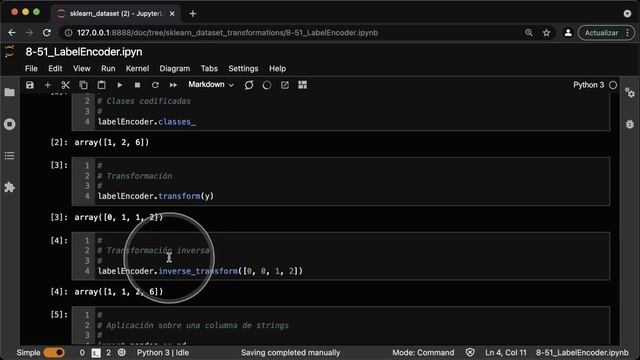Click Ln 4, Col 11 in status bar
The width and height of the screenshot is (640, 360).
click(x=505, y=352)
